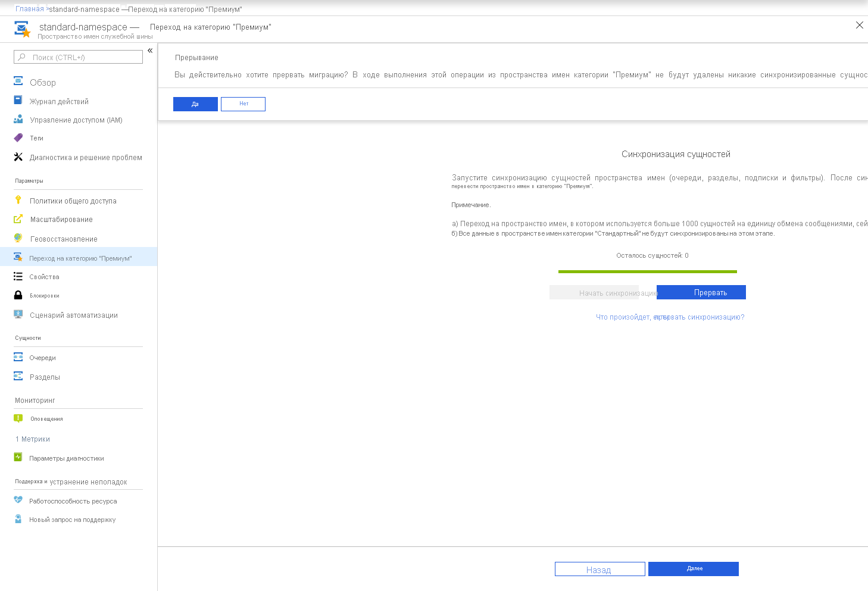Click the Свойства list icon
This screenshot has height=591, width=868.
[18, 276]
